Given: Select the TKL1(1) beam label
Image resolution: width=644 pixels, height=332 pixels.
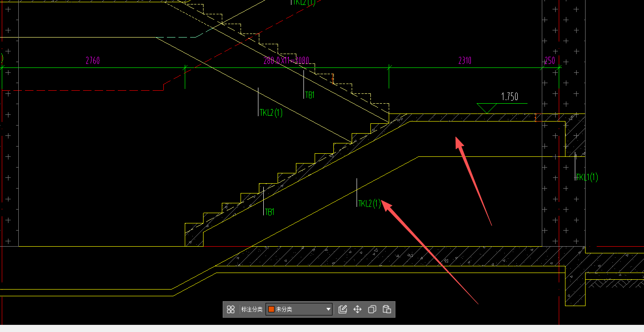Looking at the screenshot, I should point(587,177).
